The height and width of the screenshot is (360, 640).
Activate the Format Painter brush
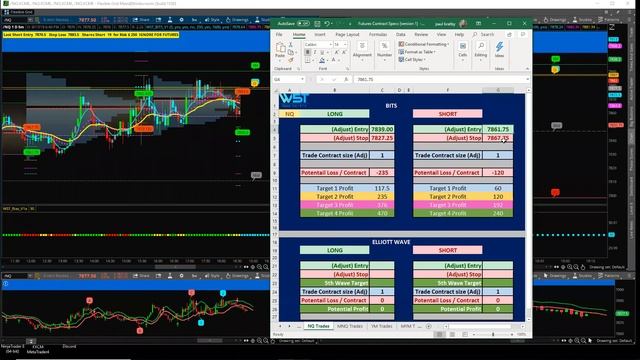(291, 60)
